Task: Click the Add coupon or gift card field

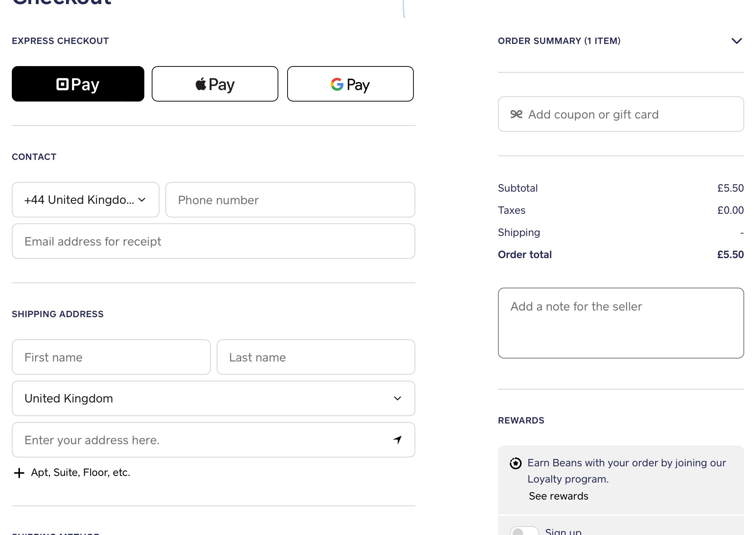Action: click(x=628, y=114)
